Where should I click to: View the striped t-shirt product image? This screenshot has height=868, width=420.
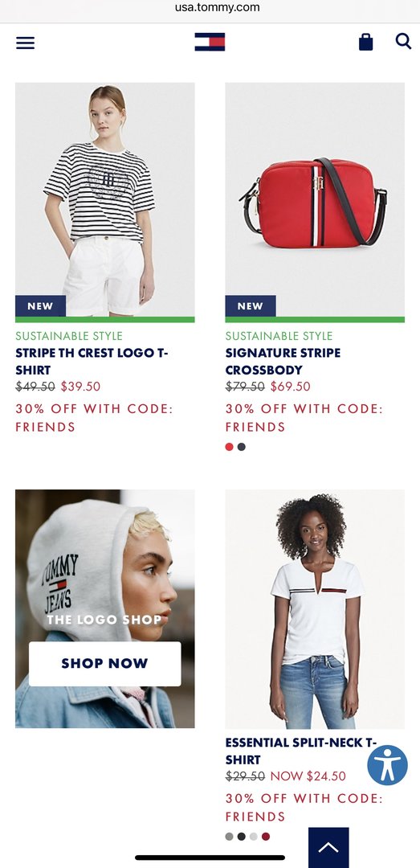(105, 199)
